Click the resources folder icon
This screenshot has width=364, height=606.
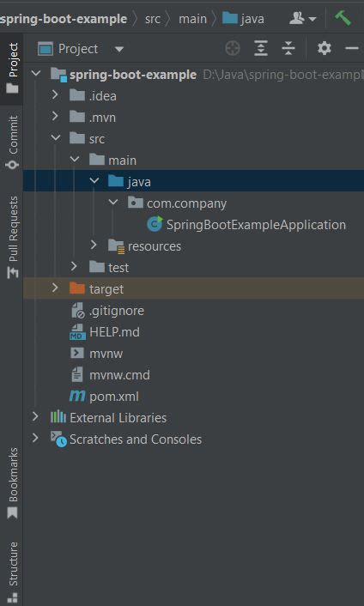click(x=116, y=246)
